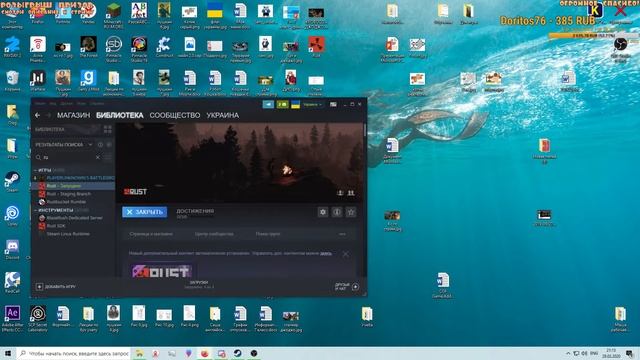Open Страница в магазине link for Rust
The image size is (640, 360).
151,234
